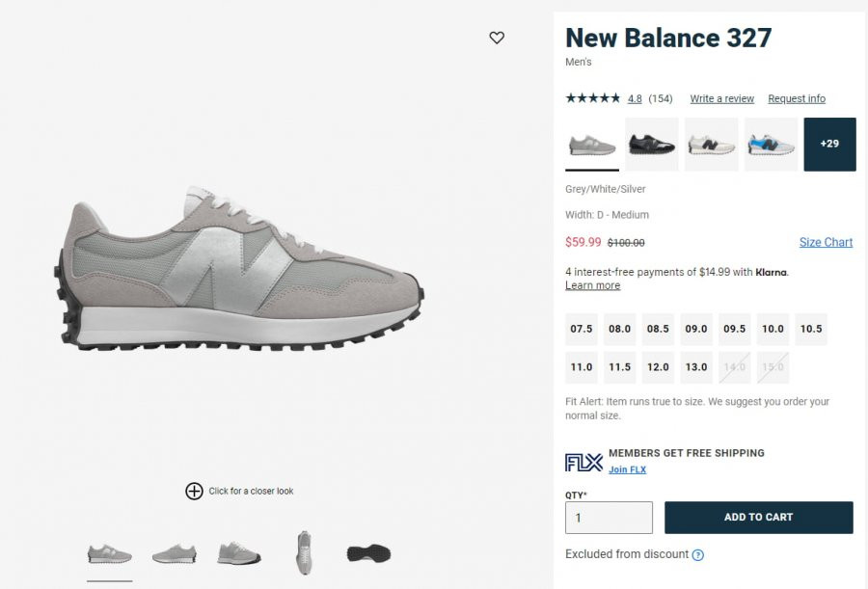
Task: Pick the blue and grey colorway shoe
Action: coord(772,144)
